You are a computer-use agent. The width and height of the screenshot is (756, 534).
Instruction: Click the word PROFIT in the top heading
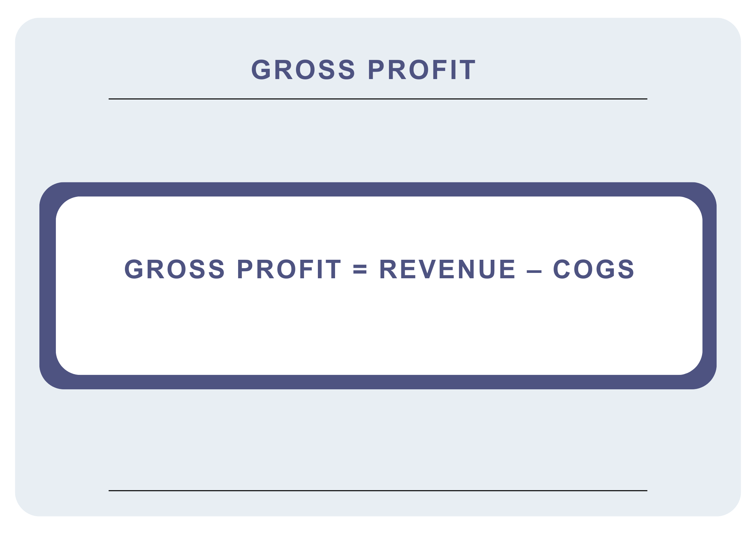[x=422, y=70]
